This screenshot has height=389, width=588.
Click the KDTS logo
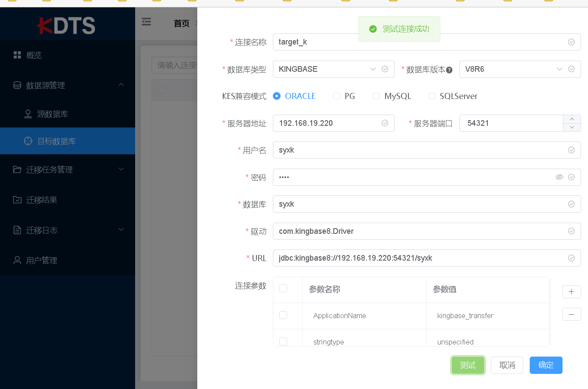click(x=66, y=26)
